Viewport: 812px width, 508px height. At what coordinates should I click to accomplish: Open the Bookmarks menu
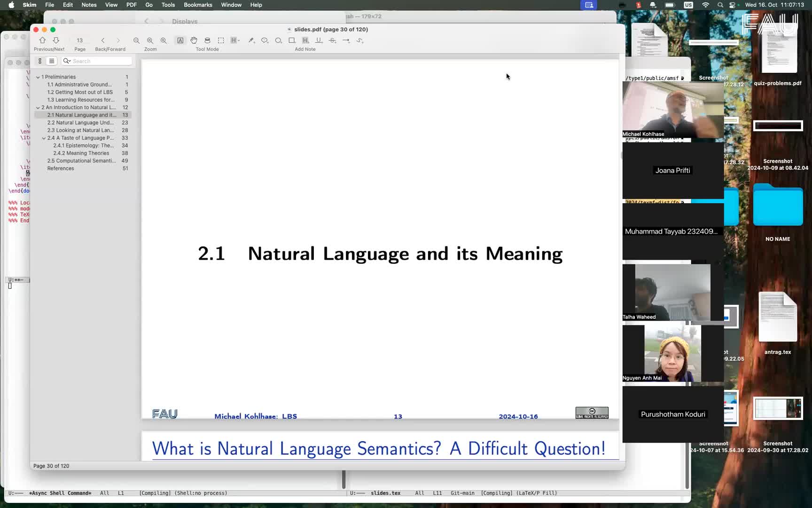197,5
